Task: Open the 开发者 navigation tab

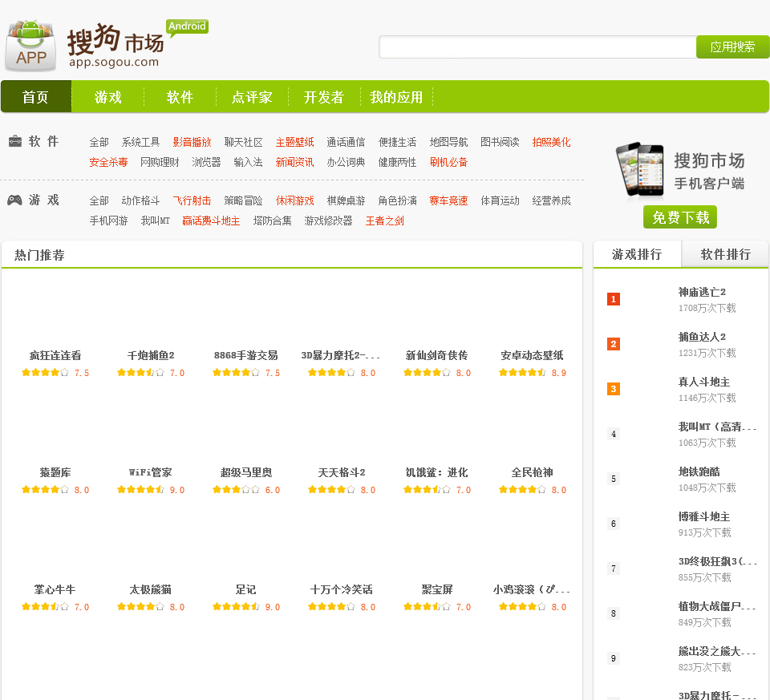Action: pos(324,97)
